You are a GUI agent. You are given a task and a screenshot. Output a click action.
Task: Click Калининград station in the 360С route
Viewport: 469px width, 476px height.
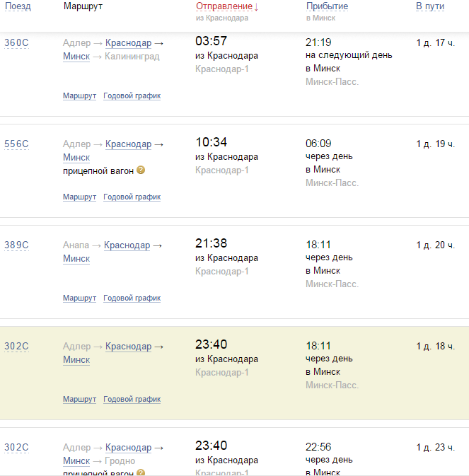pyautogui.click(x=132, y=56)
